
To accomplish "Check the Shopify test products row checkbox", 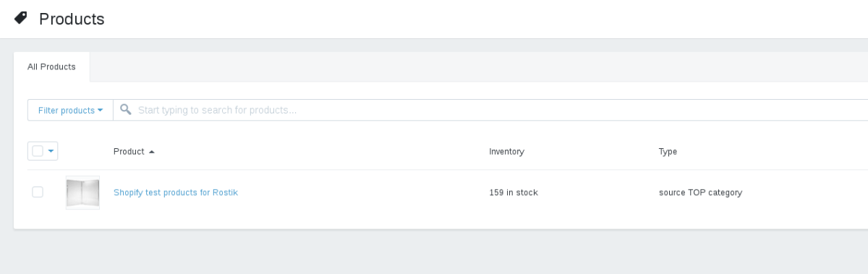I will 38,192.
